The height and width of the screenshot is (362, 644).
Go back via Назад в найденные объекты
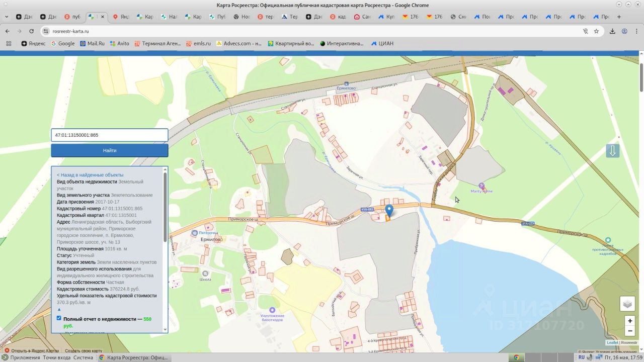90,175
